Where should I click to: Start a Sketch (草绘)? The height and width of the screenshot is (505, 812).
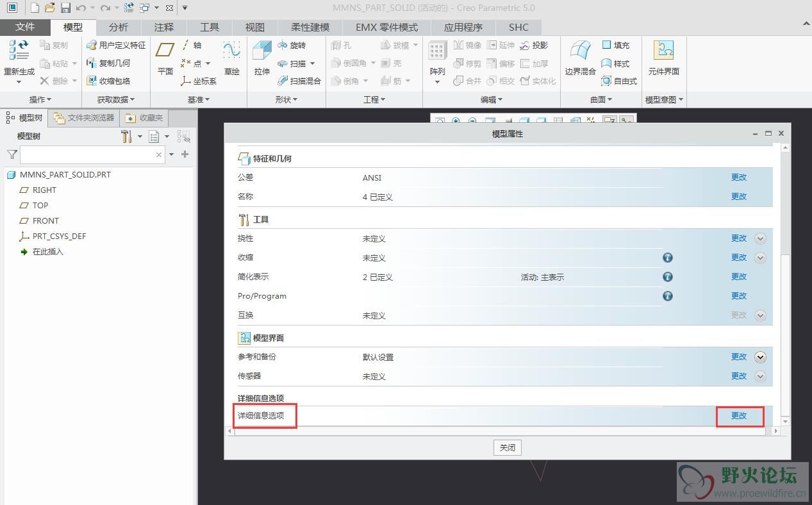(231, 59)
